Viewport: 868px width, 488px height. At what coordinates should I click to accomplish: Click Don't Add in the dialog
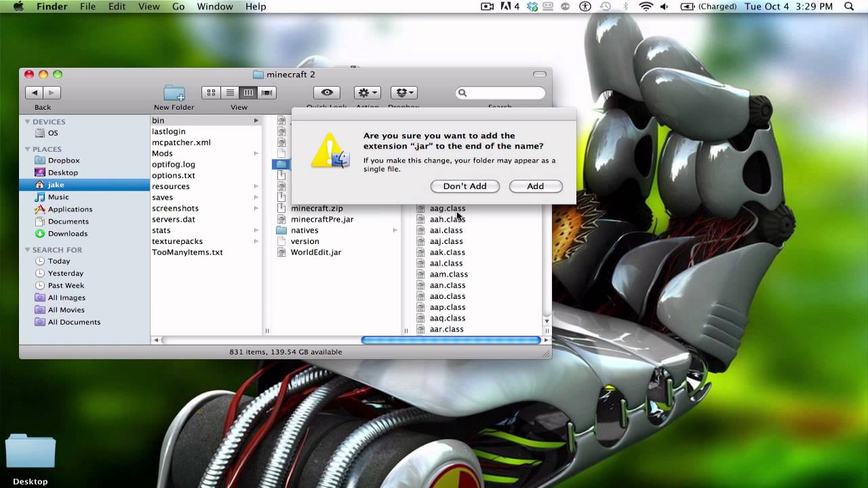[465, 186]
